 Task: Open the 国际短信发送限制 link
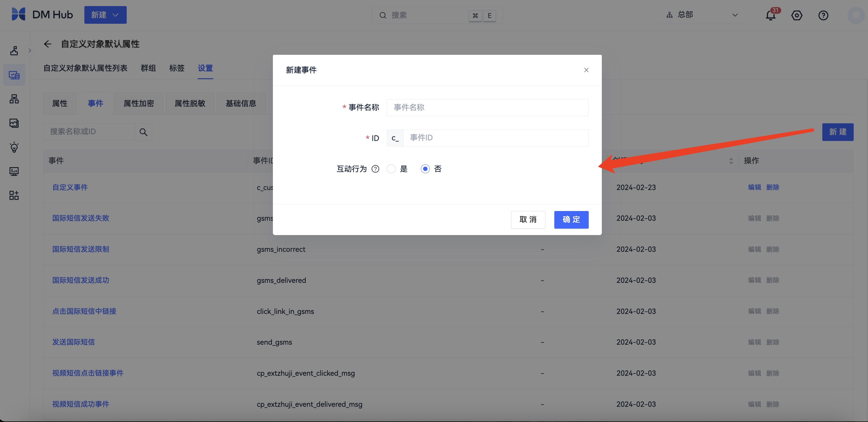[80, 249]
